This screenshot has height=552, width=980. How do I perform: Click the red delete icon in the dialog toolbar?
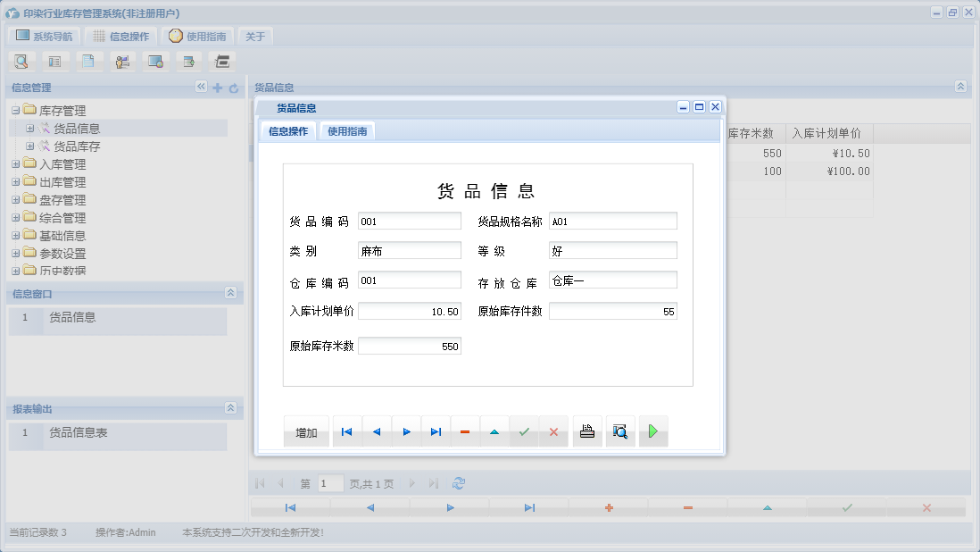tap(464, 431)
